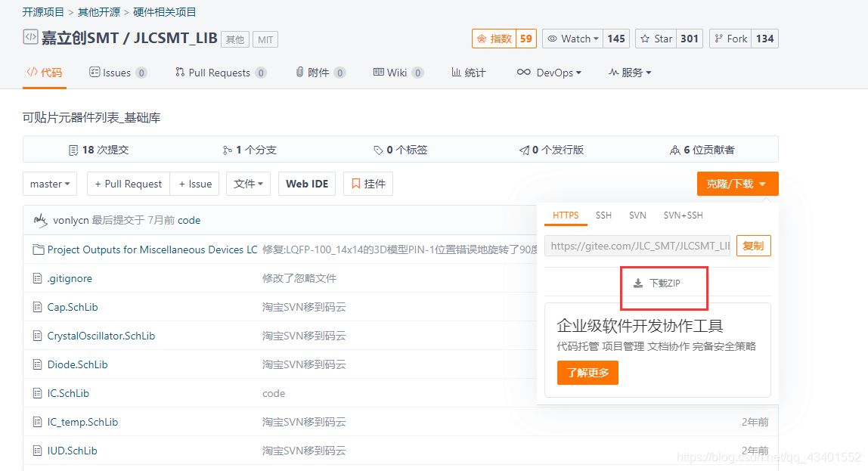Click the folder icon for Project Outputs
The image size is (868, 471).
pyautogui.click(x=39, y=249)
